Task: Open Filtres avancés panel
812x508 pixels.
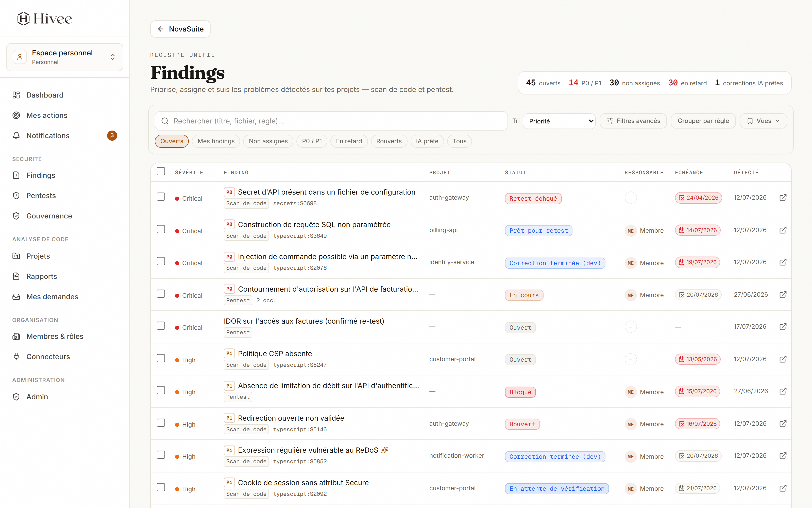Action: [x=634, y=121]
